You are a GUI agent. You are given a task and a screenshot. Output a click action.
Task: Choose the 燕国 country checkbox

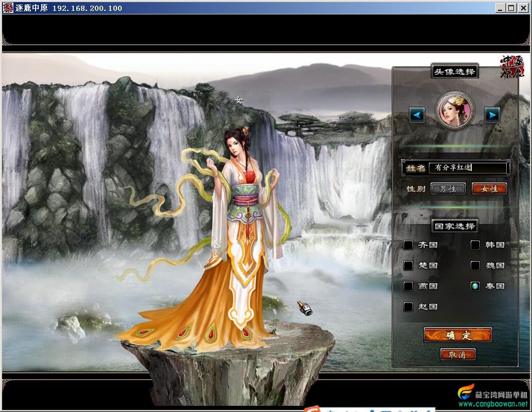pyautogui.click(x=408, y=286)
